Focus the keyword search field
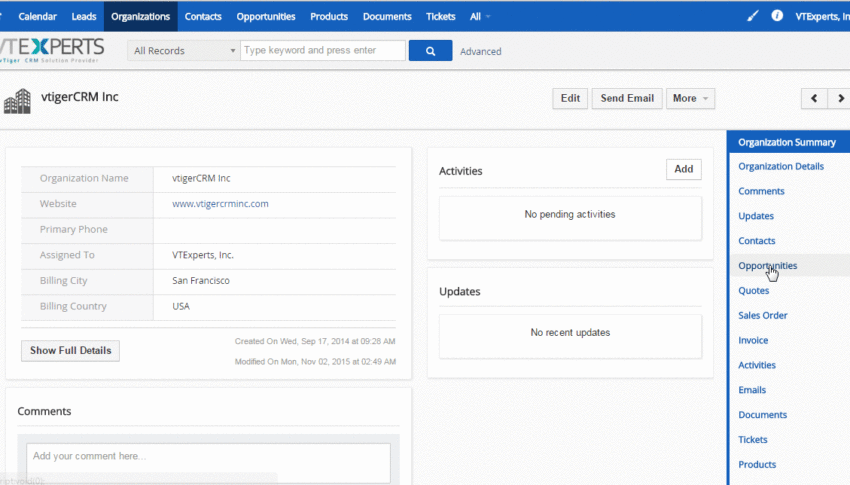The width and height of the screenshot is (850, 485). [323, 50]
